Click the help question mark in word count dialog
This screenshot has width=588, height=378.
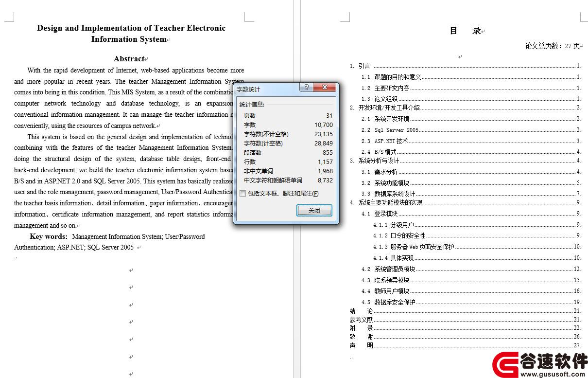pos(307,88)
